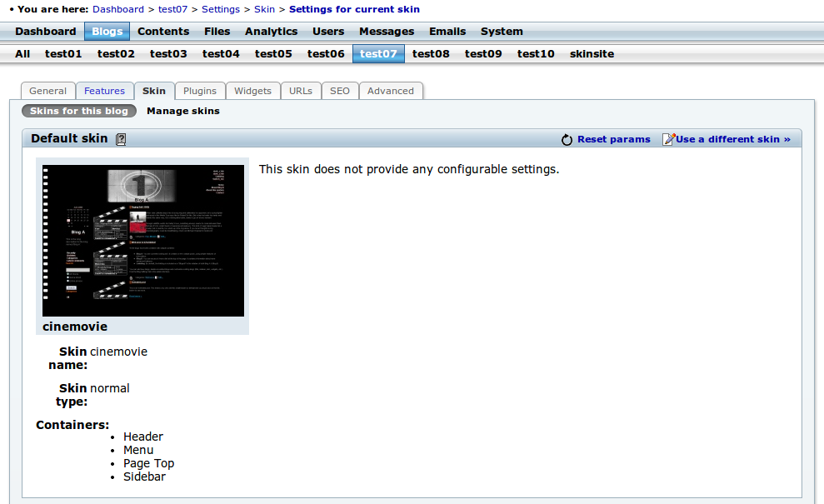The width and height of the screenshot is (824, 504).
Task: Click the Dashboard breadcrumb link
Action: click(118, 9)
